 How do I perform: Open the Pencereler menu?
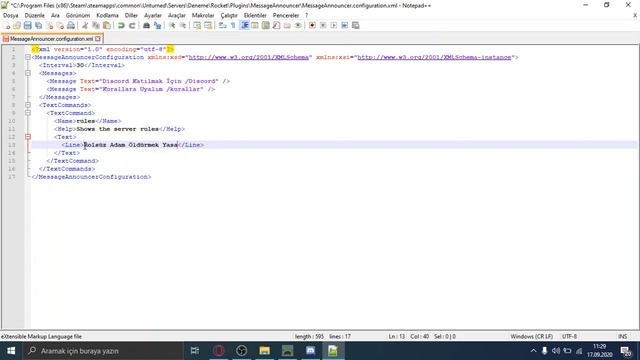pyautogui.click(x=286, y=15)
